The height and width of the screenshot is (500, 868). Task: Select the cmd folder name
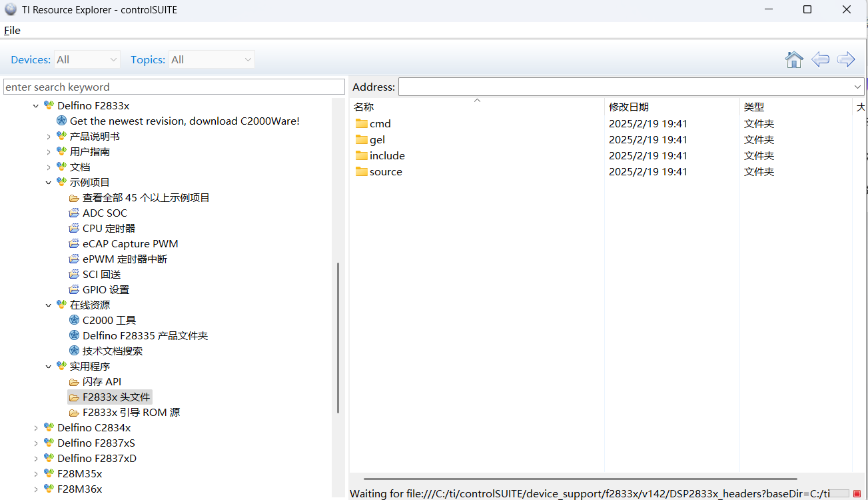pyautogui.click(x=380, y=123)
